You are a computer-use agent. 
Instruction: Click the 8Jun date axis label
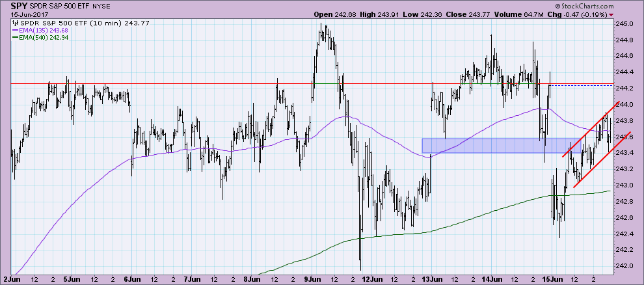coord(251,278)
